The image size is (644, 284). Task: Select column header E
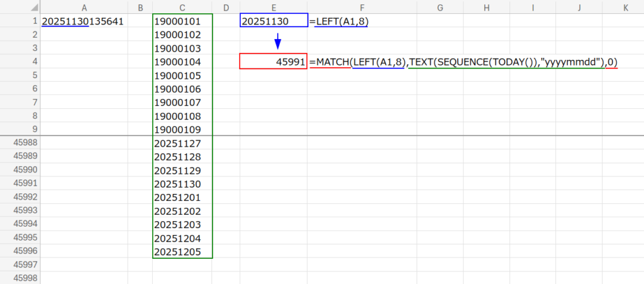point(274,7)
